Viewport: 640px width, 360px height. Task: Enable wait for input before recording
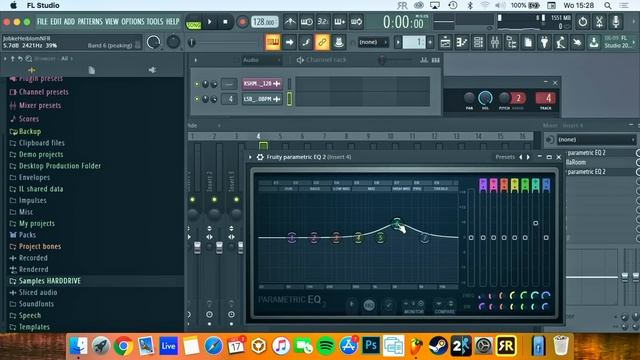click(x=307, y=22)
